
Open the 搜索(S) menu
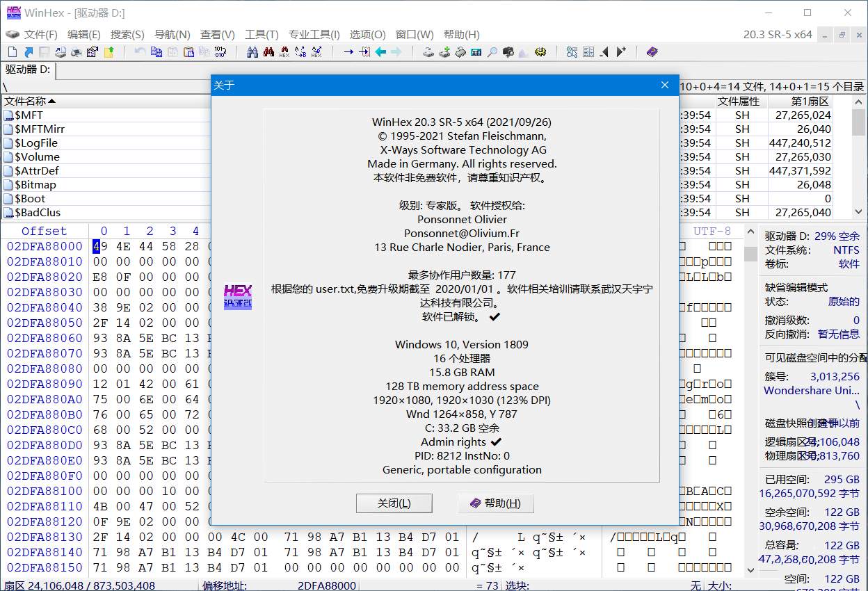[x=127, y=35]
